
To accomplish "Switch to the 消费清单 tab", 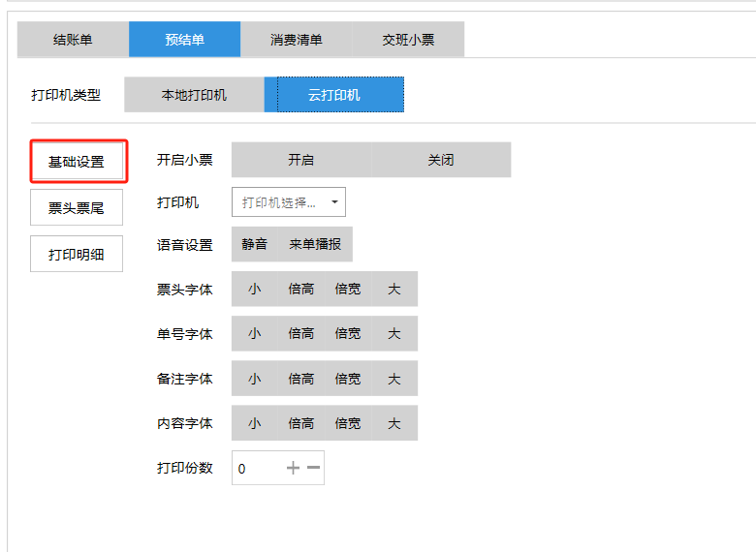I will [x=296, y=40].
